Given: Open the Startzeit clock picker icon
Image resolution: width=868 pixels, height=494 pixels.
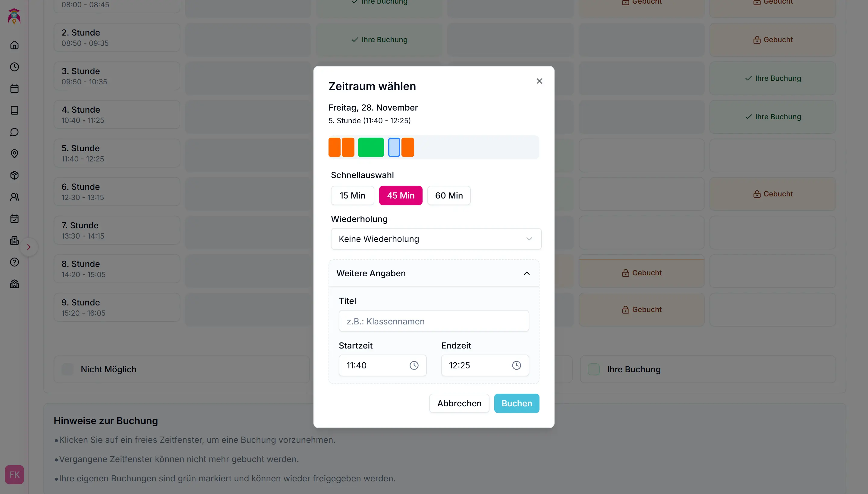Looking at the screenshot, I should point(414,365).
